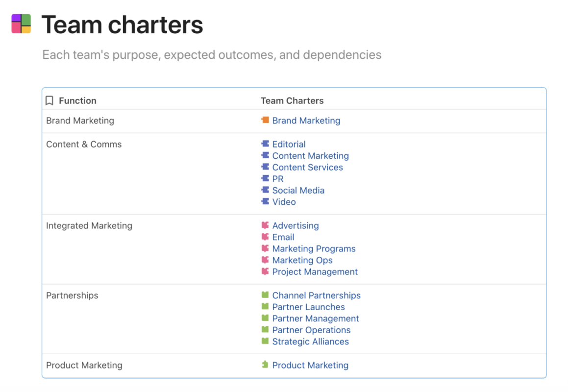Click the bookmark icon beside Function header

click(49, 101)
